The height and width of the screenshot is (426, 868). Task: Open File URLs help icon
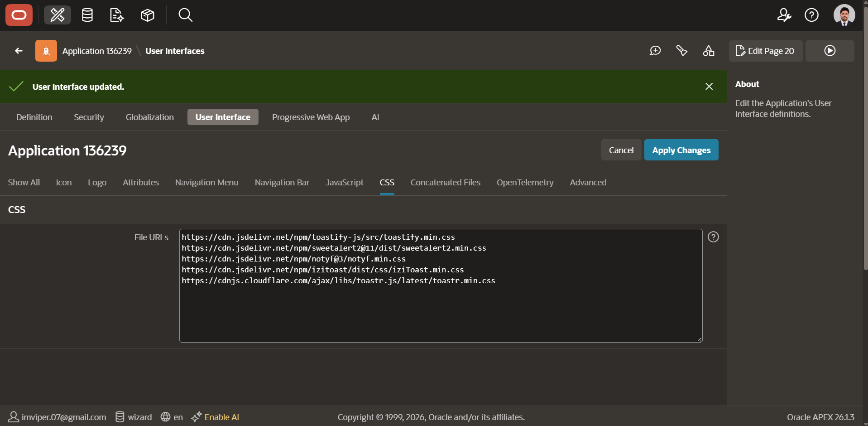tap(713, 237)
